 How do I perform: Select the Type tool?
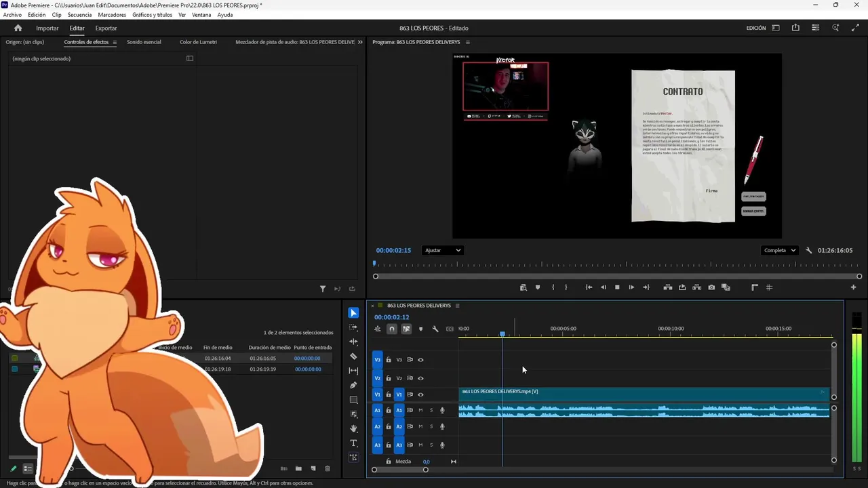pyautogui.click(x=353, y=443)
